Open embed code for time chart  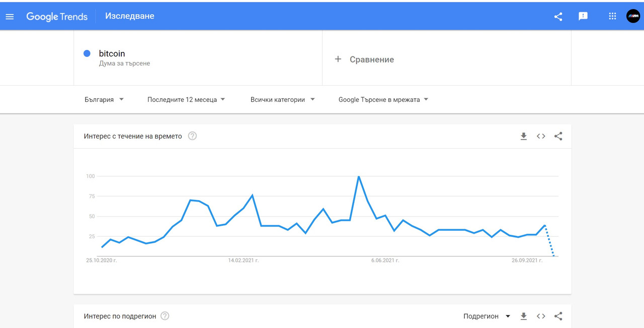pyautogui.click(x=541, y=136)
